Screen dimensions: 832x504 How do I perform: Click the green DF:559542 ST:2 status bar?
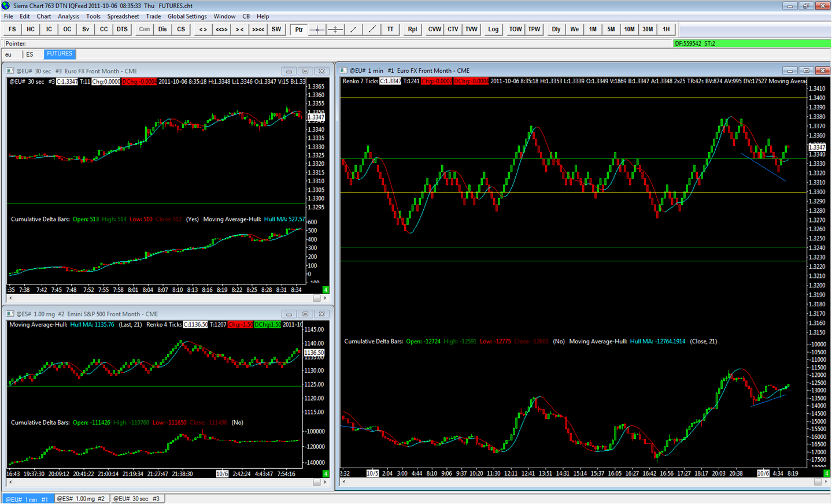point(752,43)
